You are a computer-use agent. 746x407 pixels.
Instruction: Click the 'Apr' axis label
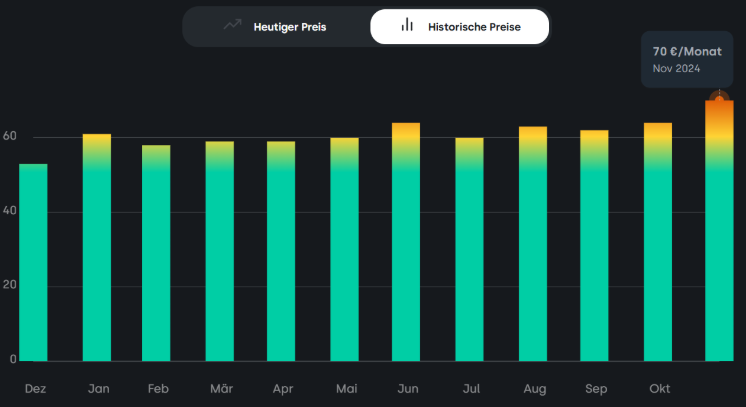point(283,389)
